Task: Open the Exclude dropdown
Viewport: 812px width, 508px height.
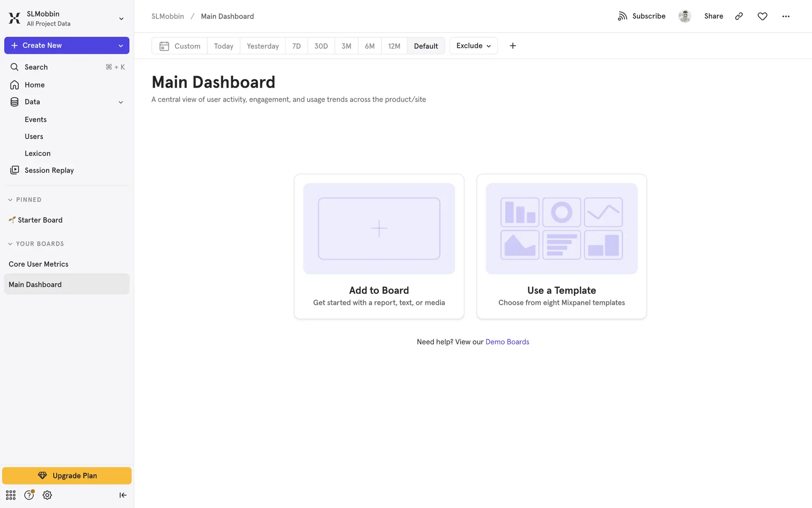Action: click(x=473, y=46)
